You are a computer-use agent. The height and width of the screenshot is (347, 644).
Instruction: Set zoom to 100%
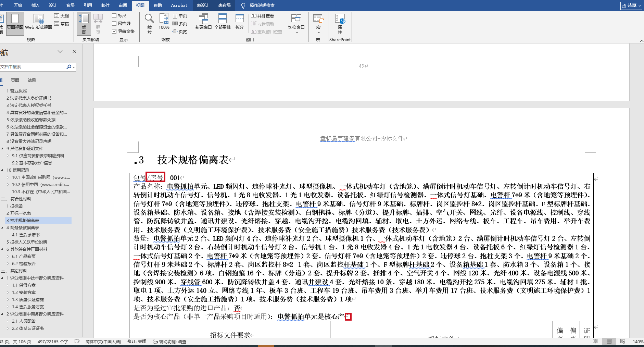coord(164,21)
